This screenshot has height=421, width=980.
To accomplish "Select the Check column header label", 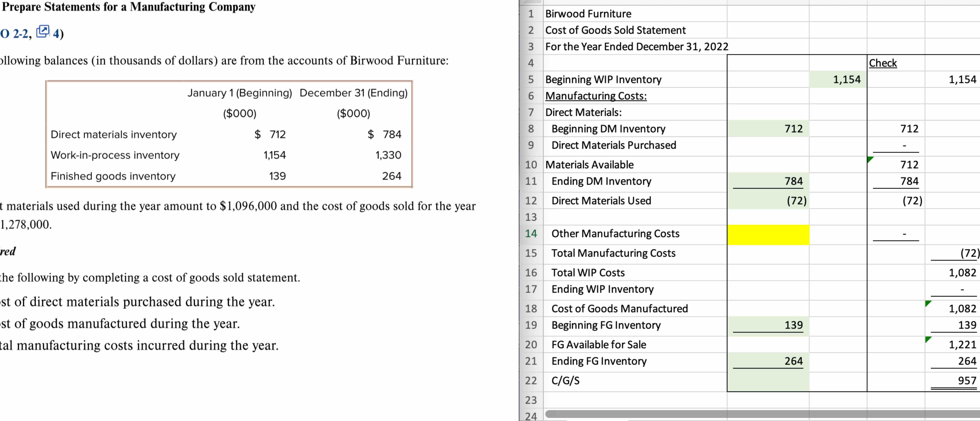I will (x=883, y=63).
